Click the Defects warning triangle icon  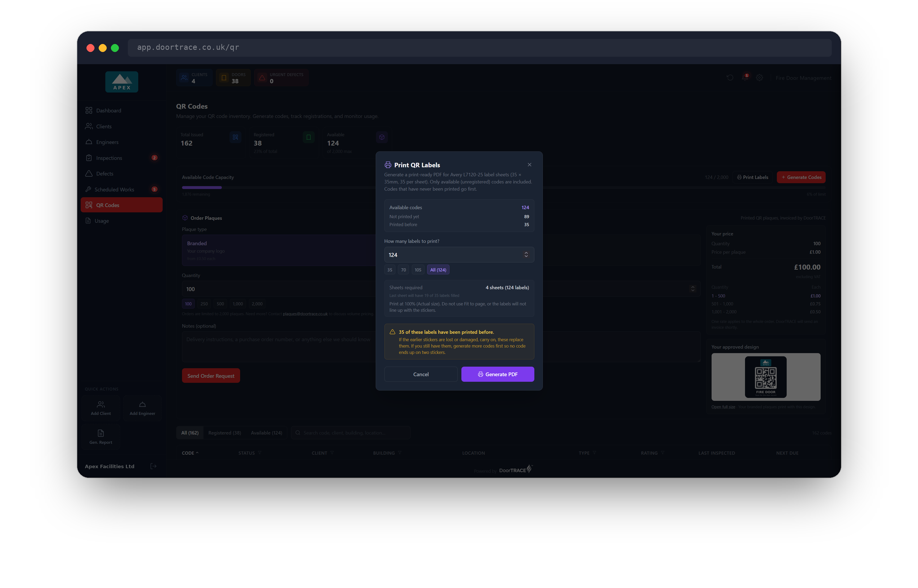coord(89,173)
